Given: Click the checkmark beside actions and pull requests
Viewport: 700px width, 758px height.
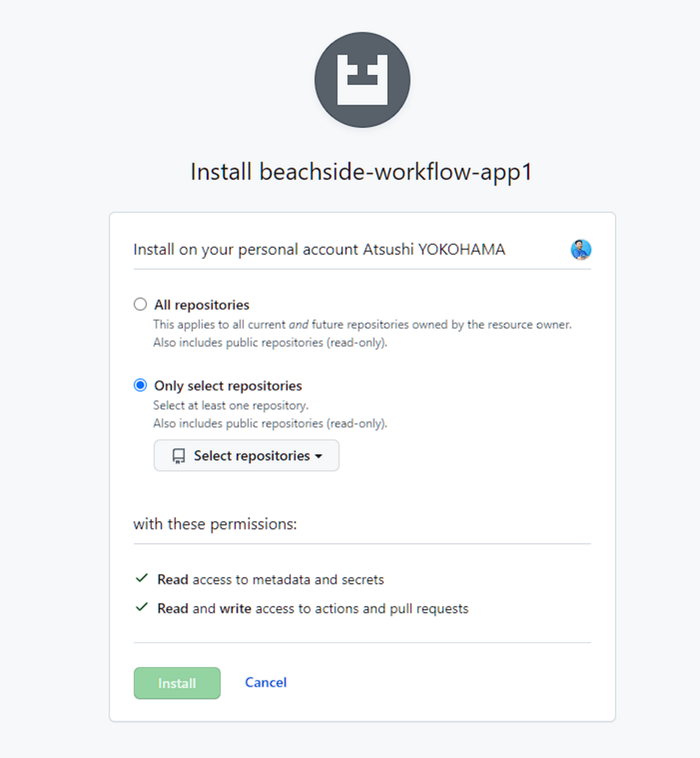Looking at the screenshot, I should [141, 607].
